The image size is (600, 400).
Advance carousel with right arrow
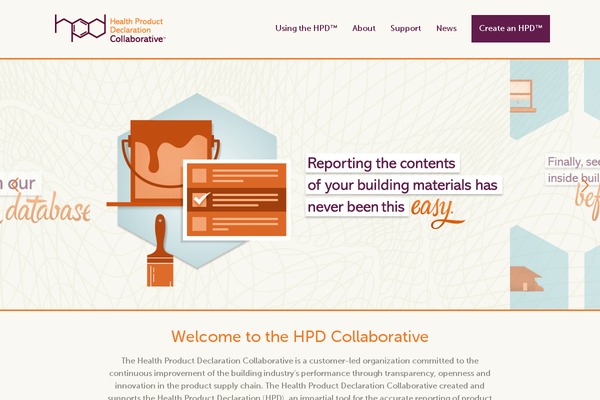tap(585, 185)
